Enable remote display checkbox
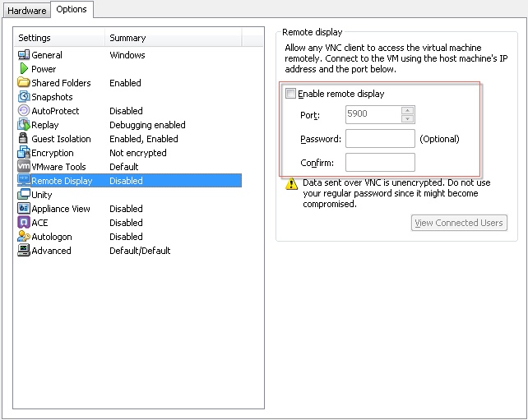Screen dimensions: 528x420 coord(290,94)
